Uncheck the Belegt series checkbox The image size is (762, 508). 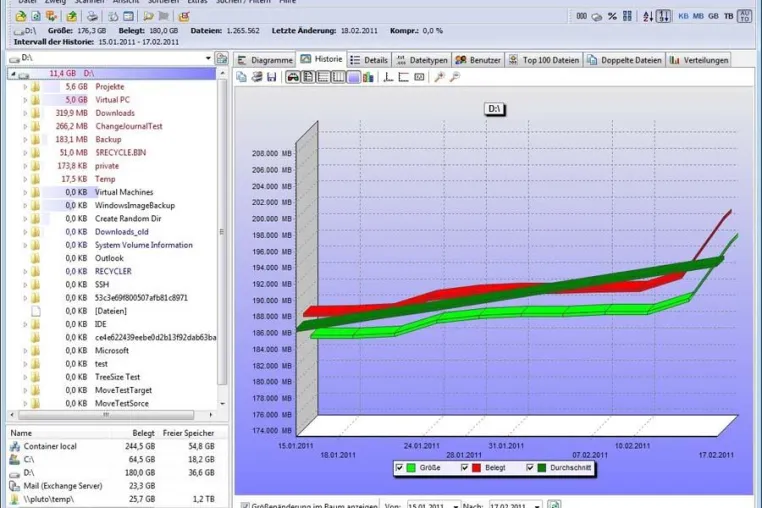coord(465,468)
